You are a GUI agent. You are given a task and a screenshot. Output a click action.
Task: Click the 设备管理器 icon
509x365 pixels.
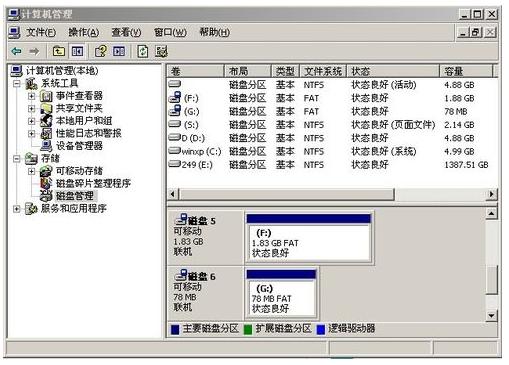pyautogui.click(x=46, y=146)
